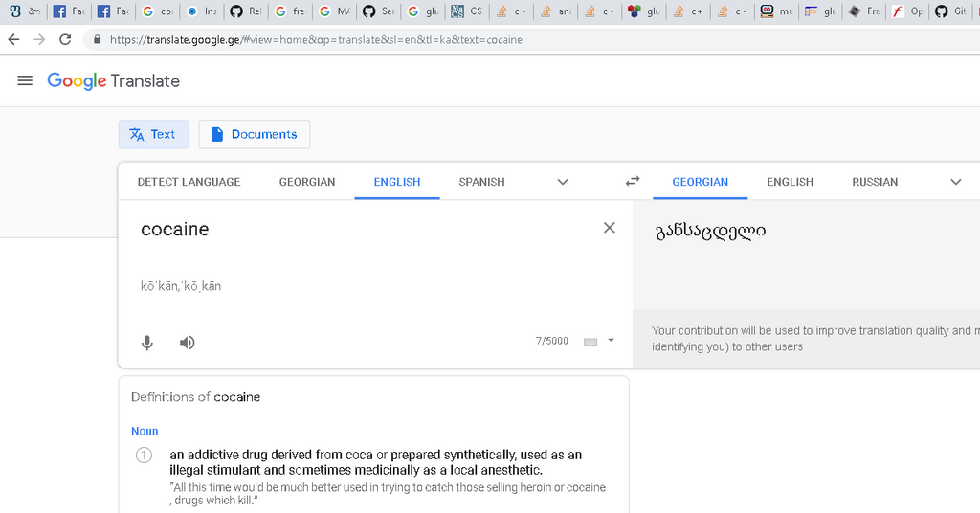Select Georgian as source language
Image resolution: width=980 pixels, height=513 pixels.
[307, 182]
